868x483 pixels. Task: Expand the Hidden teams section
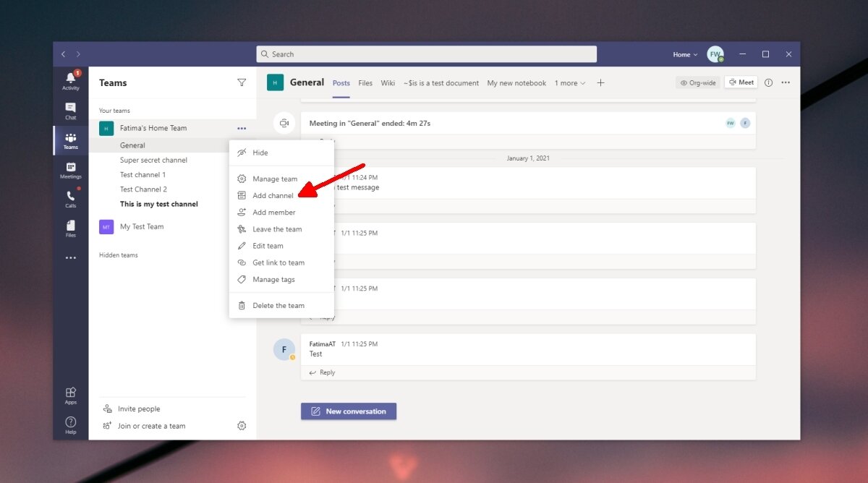(x=118, y=255)
